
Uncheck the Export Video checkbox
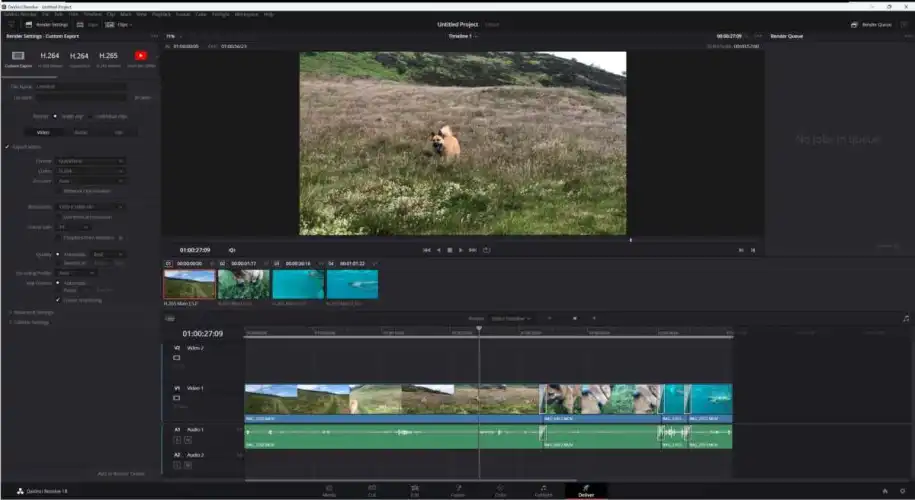click(8, 146)
